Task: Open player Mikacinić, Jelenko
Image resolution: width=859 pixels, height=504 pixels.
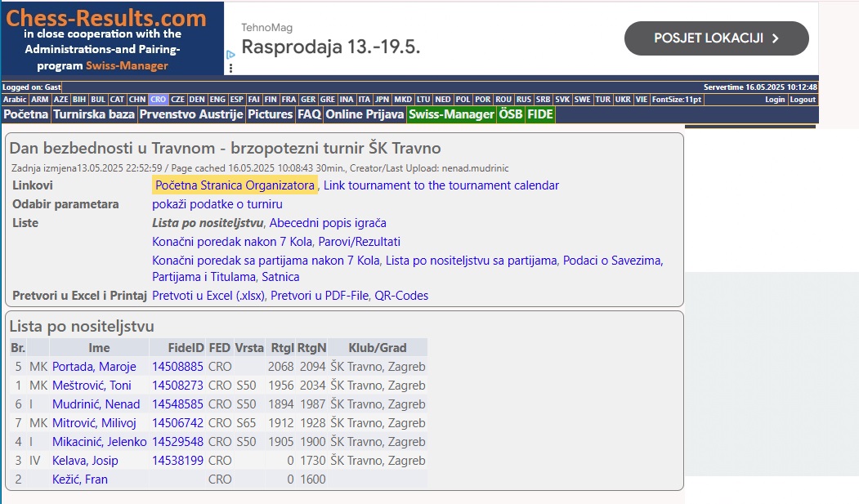Action: point(100,442)
